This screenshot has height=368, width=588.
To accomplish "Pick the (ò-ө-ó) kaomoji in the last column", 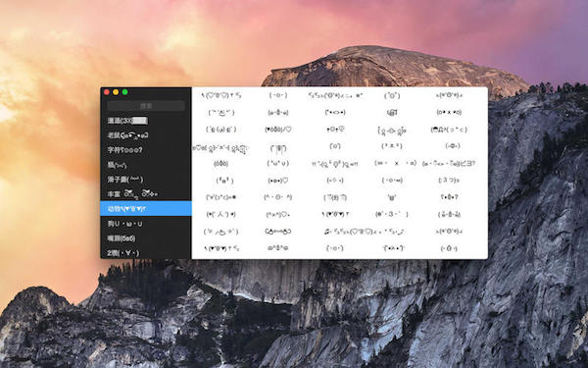I will pyautogui.click(x=449, y=214).
